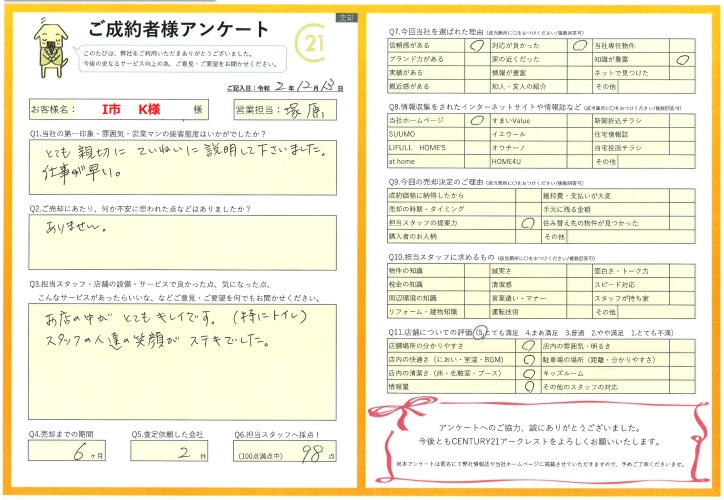Select the 担当スタッフの提案力 box in Q9
This screenshot has width=724, height=500.
(x=527, y=222)
